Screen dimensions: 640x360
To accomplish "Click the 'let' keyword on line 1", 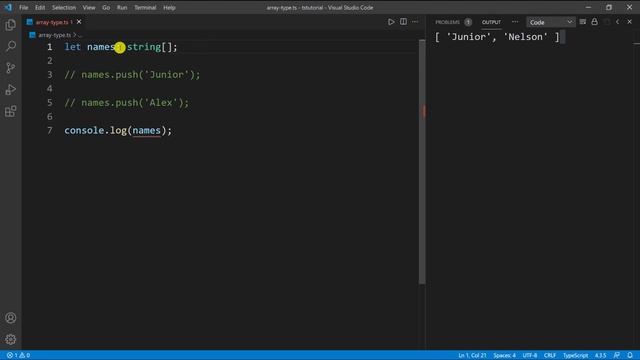I will click(73, 47).
